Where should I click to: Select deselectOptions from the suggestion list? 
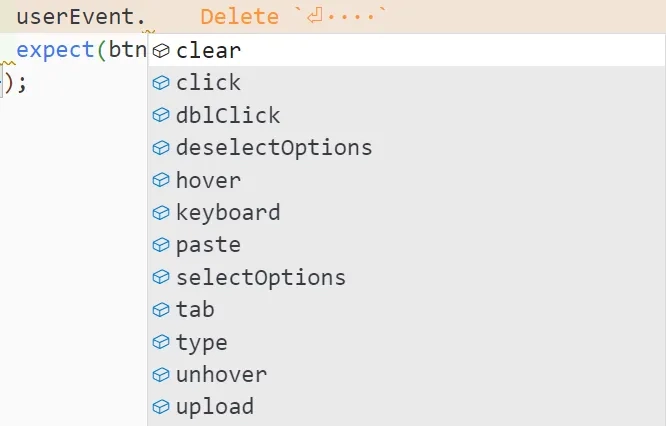406,147
